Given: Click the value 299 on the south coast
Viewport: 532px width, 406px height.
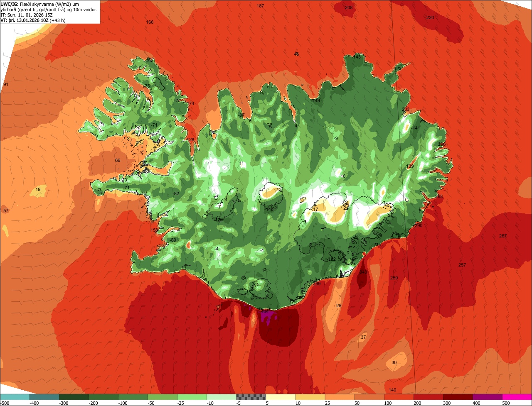Looking at the screenshot, I should [x=317, y=284].
